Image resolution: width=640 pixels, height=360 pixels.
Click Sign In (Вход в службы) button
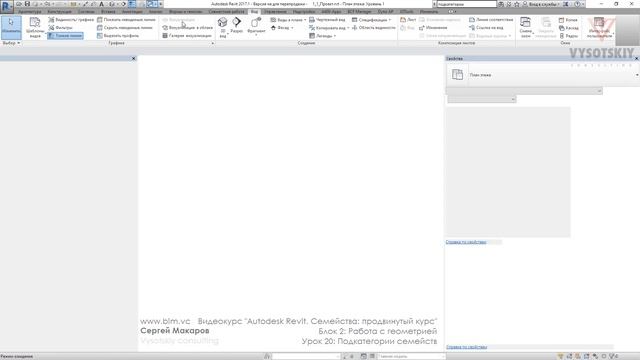point(542,4)
